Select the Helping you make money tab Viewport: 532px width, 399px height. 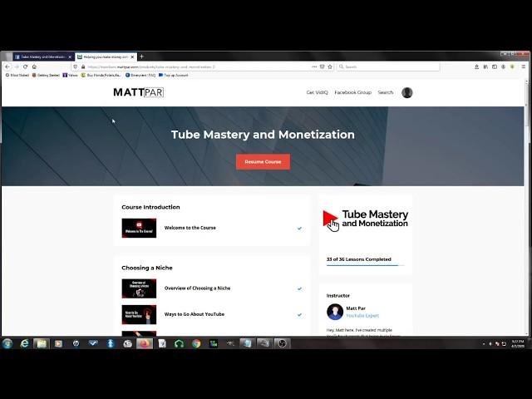pyautogui.click(x=106, y=57)
